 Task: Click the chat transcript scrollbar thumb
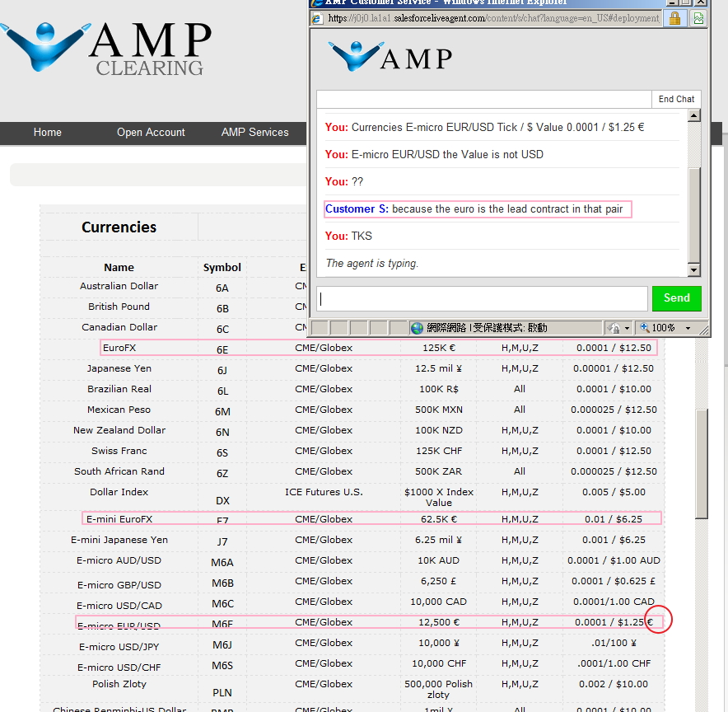pos(694,215)
